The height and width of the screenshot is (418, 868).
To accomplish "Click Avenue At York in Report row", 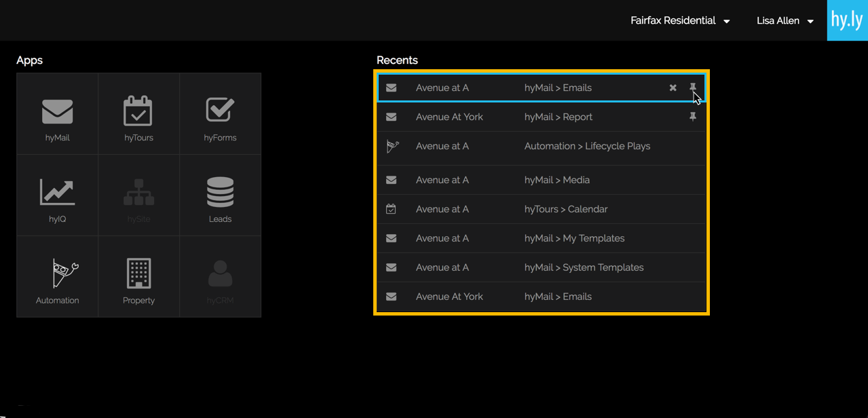I will (x=449, y=117).
